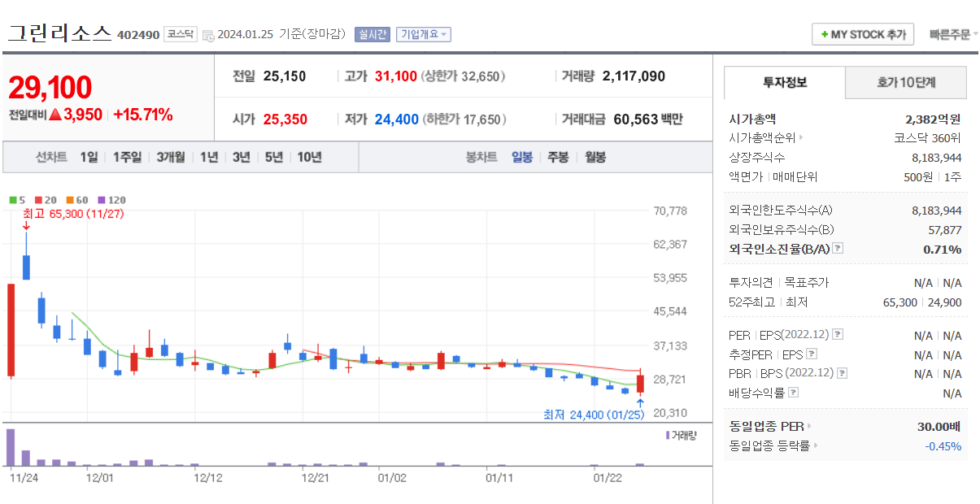Click the 코스닥 360위 ranking value
Viewport: 980px width, 504px height.
click(927, 138)
